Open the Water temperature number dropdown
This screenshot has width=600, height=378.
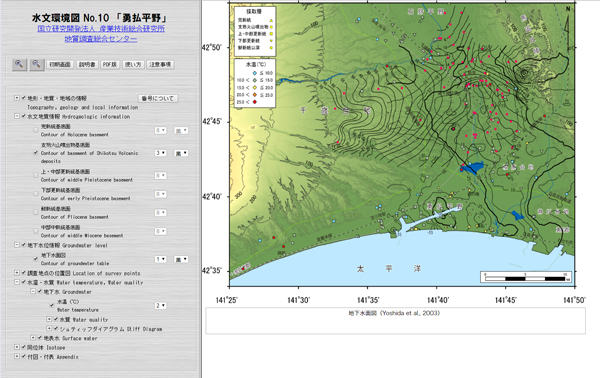(160, 306)
